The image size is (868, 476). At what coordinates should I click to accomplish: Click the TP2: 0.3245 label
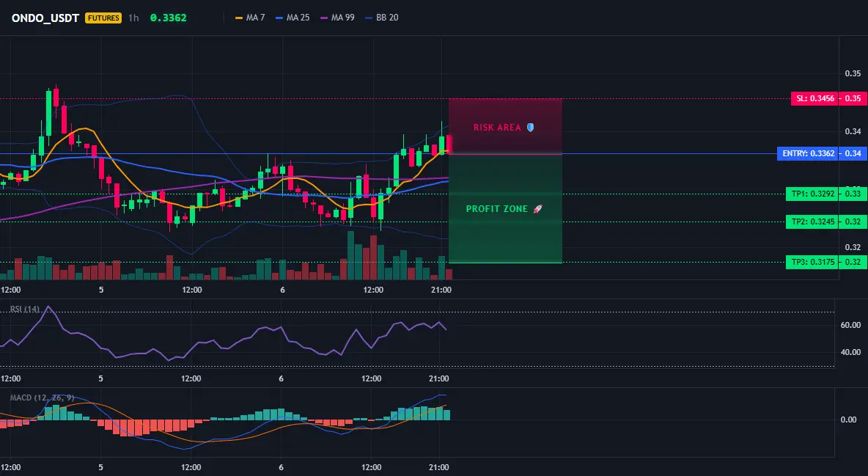[812, 221]
